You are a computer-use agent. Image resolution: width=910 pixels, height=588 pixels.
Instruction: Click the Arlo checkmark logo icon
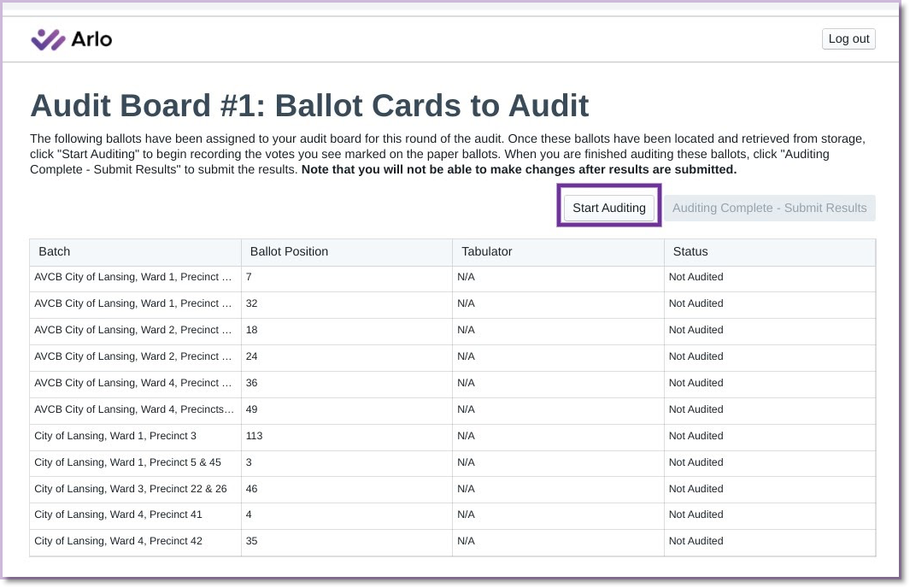(x=48, y=39)
